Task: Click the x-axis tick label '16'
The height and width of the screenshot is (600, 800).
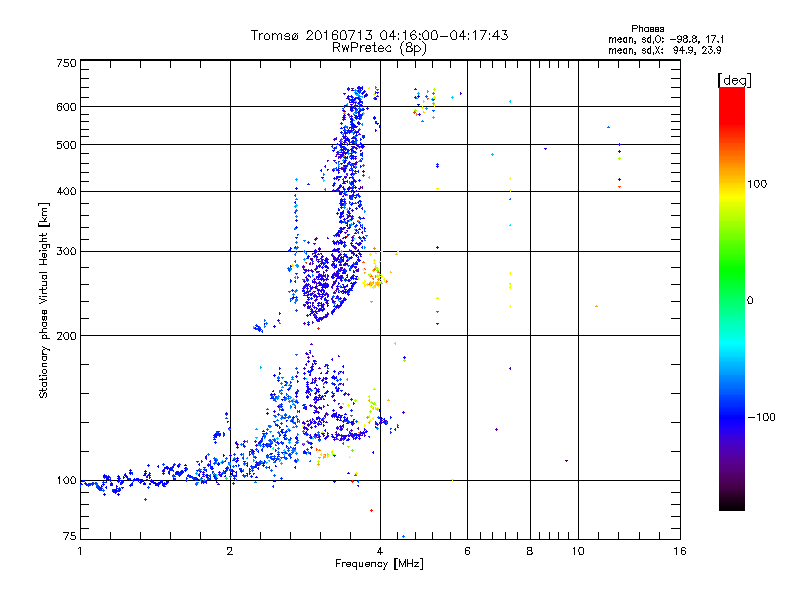Action: click(680, 551)
